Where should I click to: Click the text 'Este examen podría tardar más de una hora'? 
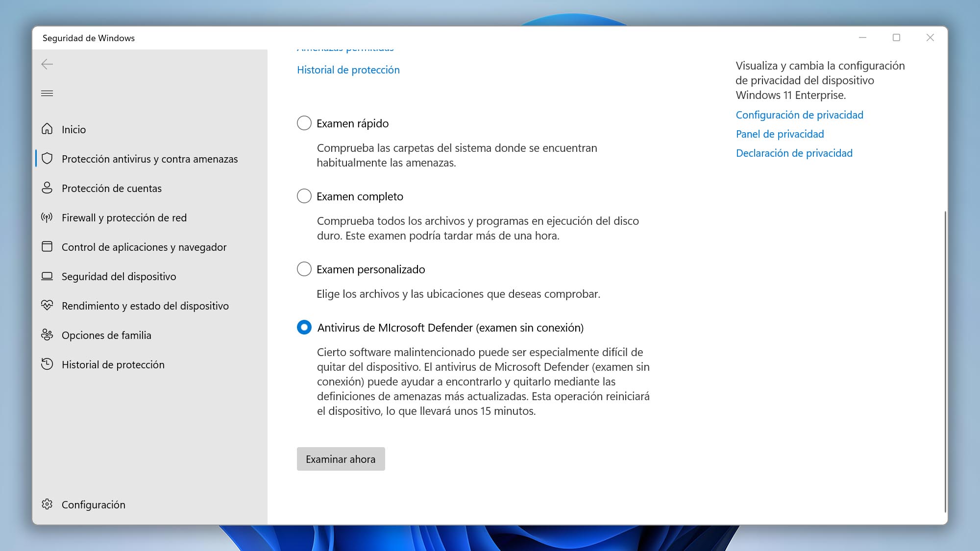[x=452, y=236]
